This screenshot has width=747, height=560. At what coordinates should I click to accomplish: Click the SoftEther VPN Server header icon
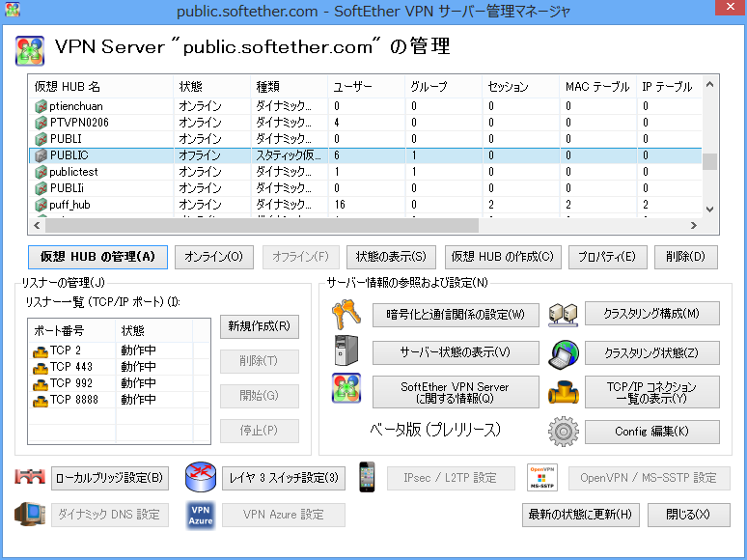point(30,50)
